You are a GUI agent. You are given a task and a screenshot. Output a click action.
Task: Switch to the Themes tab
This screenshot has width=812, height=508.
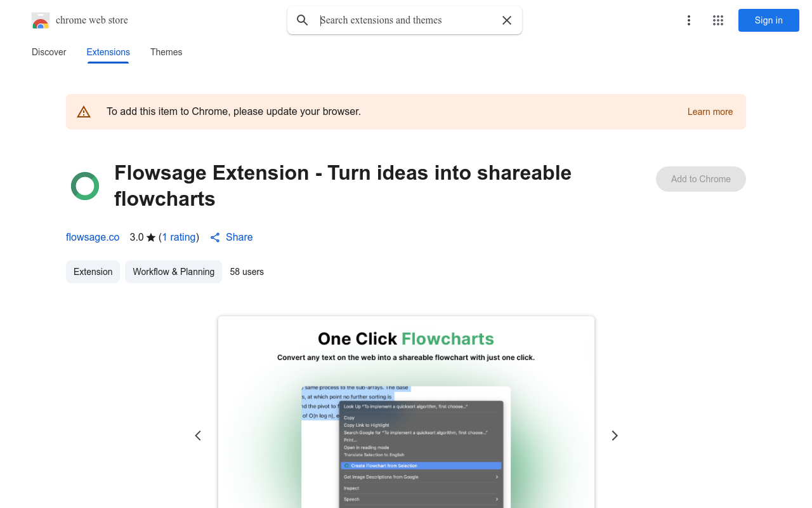tap(166, 52)
